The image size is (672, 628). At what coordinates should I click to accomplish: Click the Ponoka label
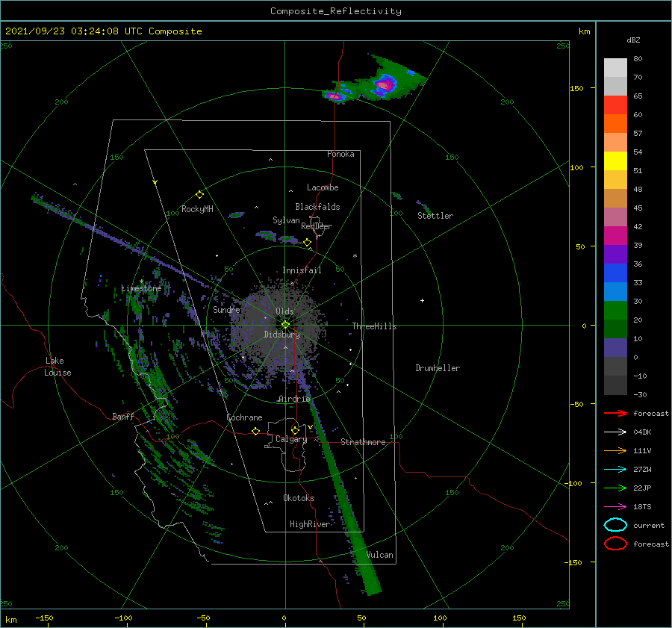(340, 154)
